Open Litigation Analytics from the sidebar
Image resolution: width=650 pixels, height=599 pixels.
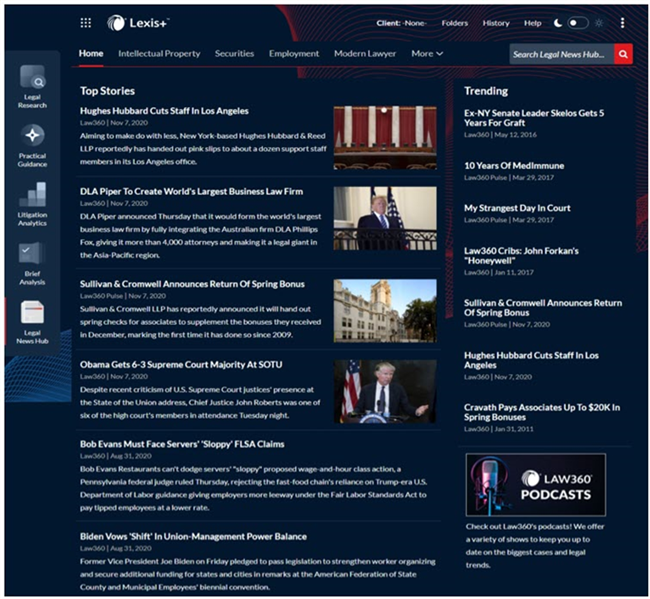coord(32,204)
